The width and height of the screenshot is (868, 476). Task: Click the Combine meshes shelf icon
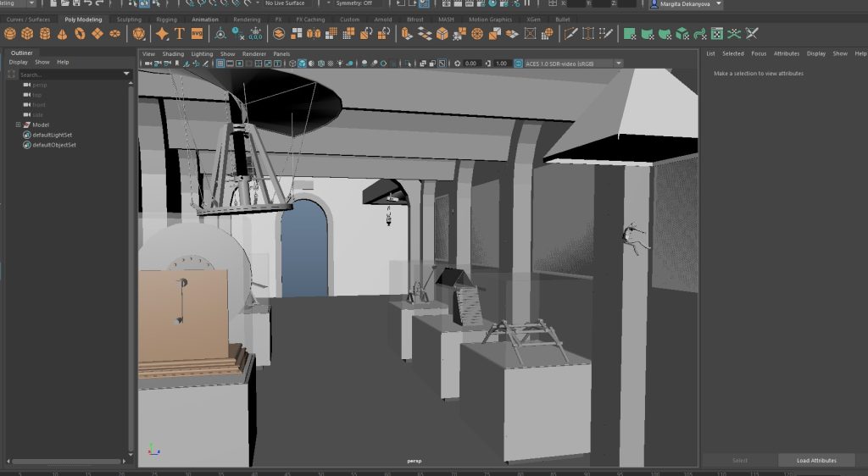click(x=279, y=34)
